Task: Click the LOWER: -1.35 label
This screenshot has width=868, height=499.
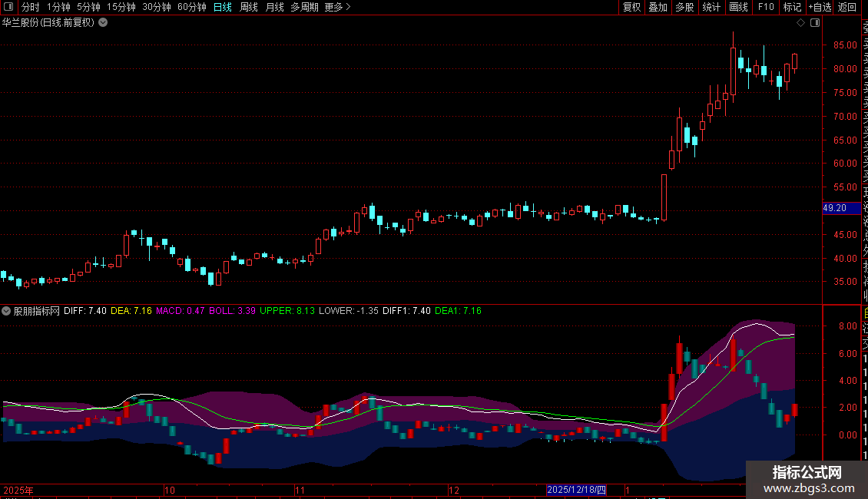Action: [x=349, y=311]
